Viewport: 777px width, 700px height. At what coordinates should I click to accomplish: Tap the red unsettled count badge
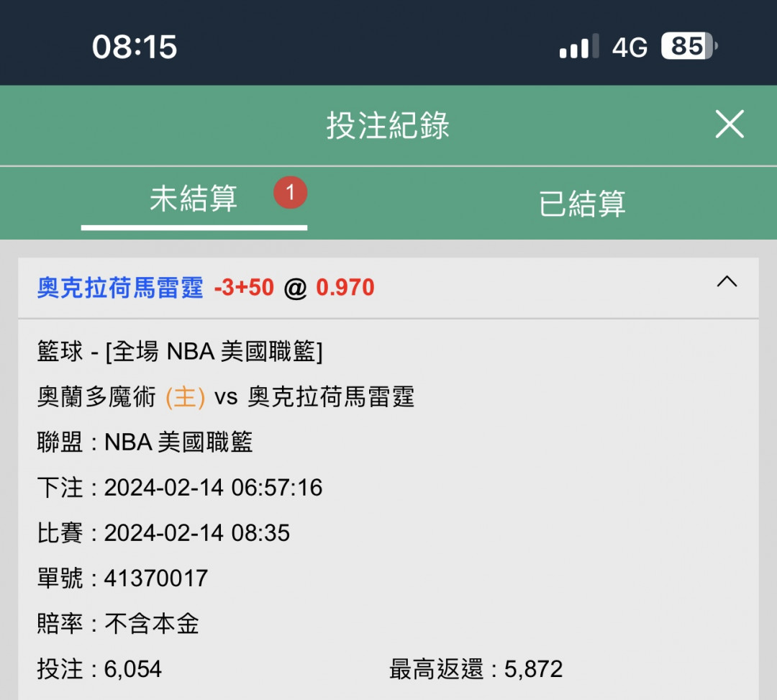point(291,192)
